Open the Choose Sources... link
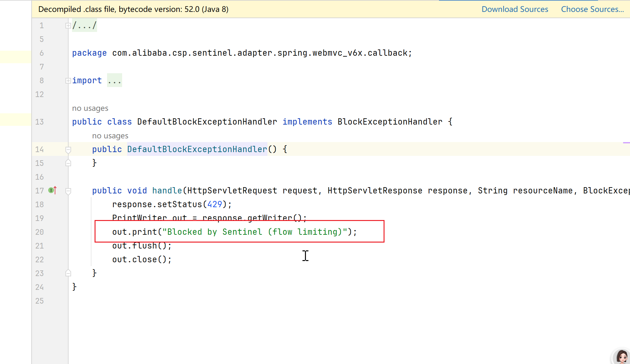630x364 pixels. pos(592,9)
